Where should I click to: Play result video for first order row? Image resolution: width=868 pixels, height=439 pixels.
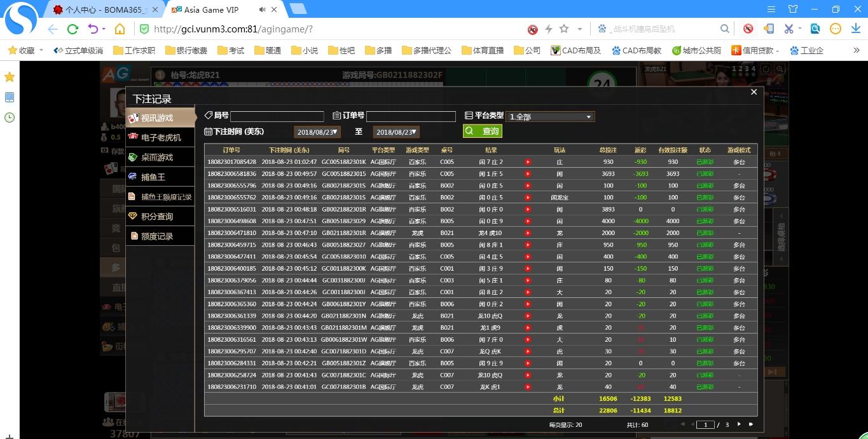[527, 162]
